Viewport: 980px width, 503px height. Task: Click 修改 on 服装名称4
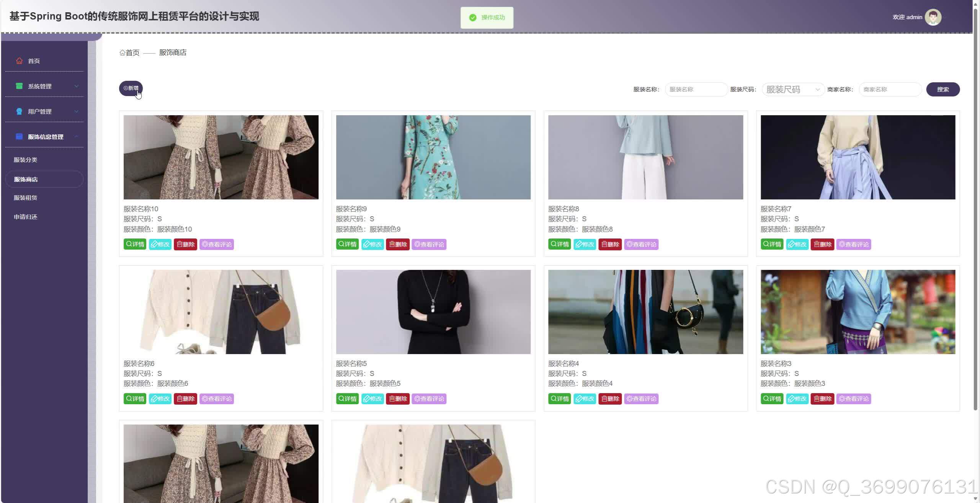(585, 398)
